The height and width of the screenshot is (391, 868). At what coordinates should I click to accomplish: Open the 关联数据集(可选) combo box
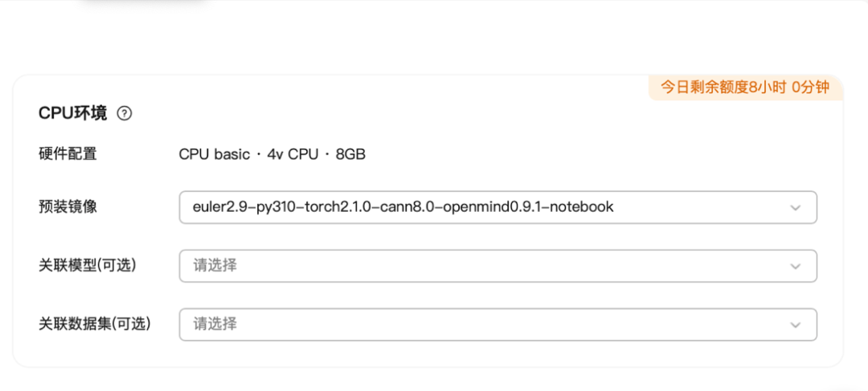[x=497, y=324]
